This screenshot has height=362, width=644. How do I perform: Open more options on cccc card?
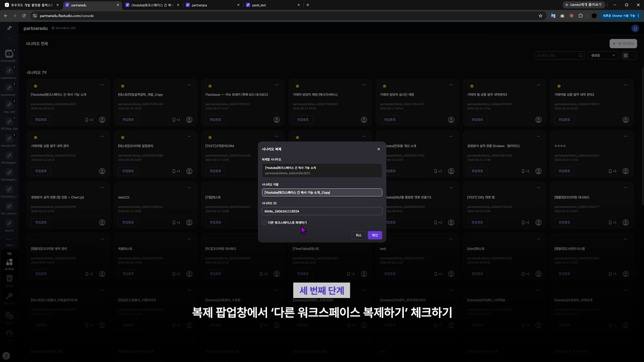(626, 136)
